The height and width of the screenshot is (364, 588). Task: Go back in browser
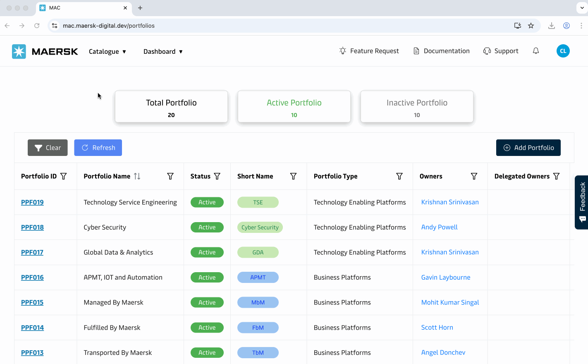[x=7, y=26]
